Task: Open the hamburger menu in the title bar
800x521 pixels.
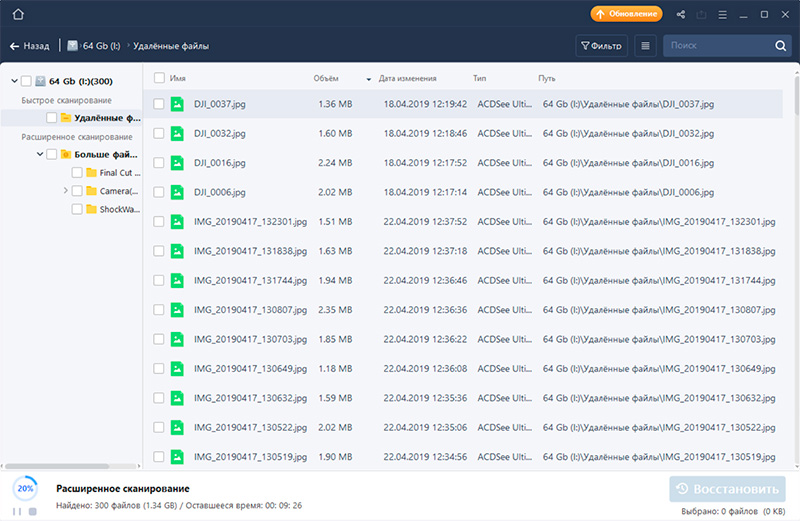Action: coord(723,14)
